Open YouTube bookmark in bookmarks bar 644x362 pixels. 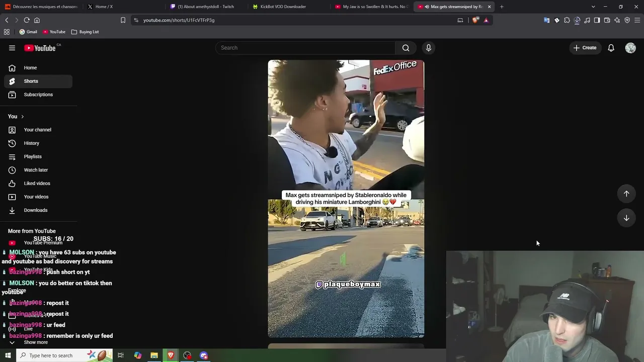[54, 32]
